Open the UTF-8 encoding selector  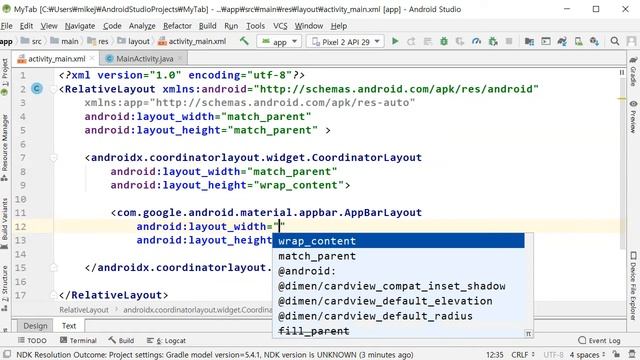pos(553,354)
